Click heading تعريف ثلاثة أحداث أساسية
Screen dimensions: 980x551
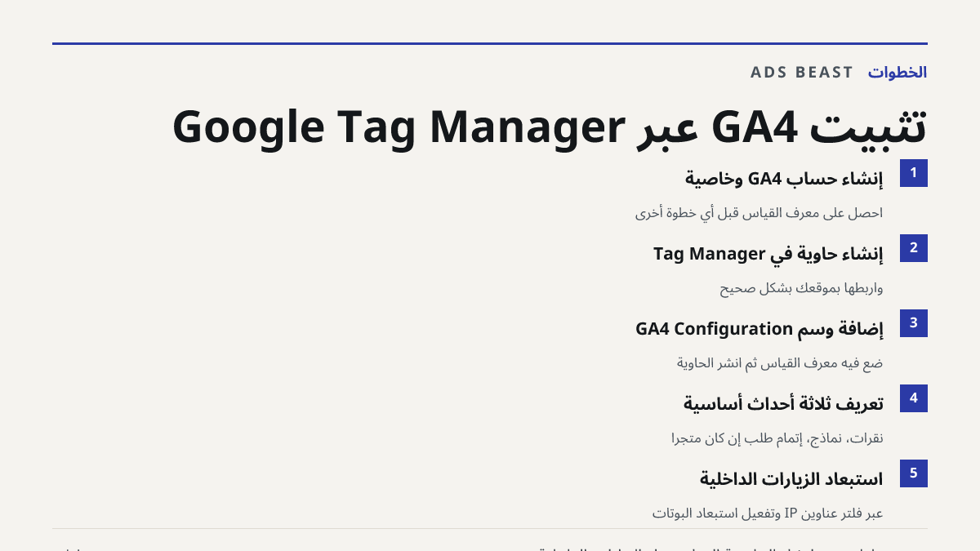[783, 404]
